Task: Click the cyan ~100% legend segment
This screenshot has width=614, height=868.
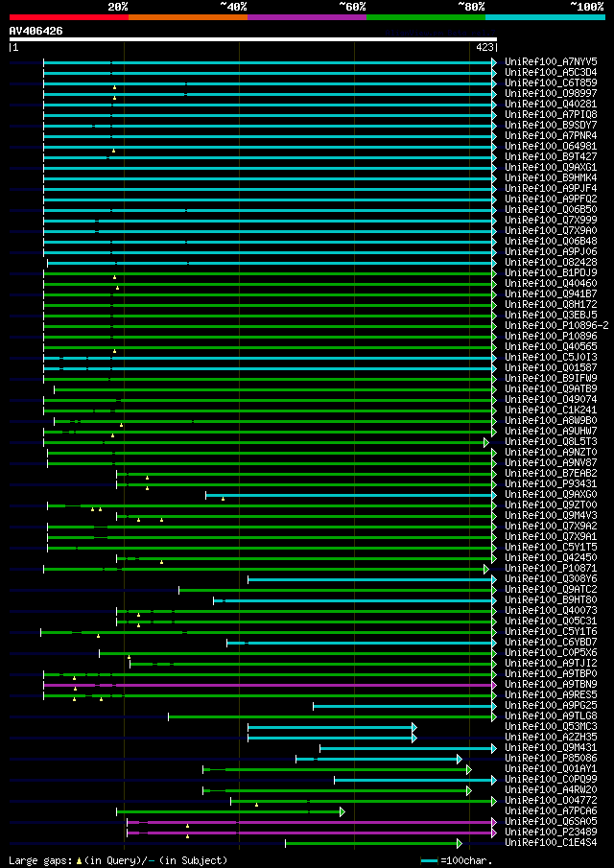Action: (x=545, y=17)
